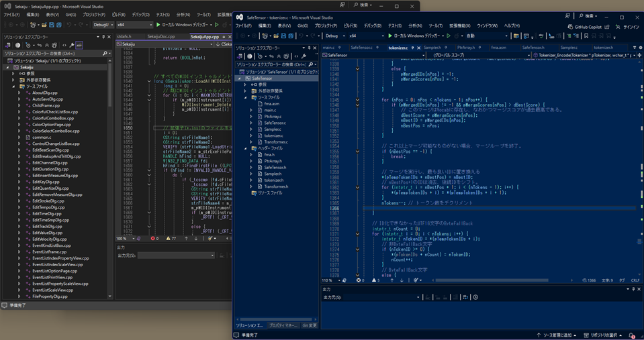
Task: Click timestamp clock icon in SafeTensor output panel
Action: click(x=475, y=297)
